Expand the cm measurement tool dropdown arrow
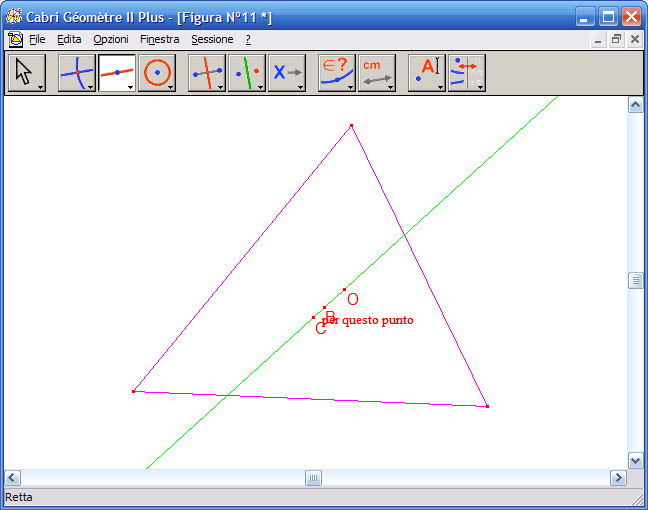The width and height of the screenshot is (648, 510). 390,87
